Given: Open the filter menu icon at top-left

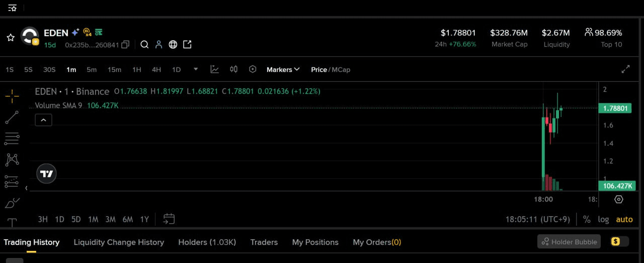Looking at the screenshot, I should coord(12,8).
